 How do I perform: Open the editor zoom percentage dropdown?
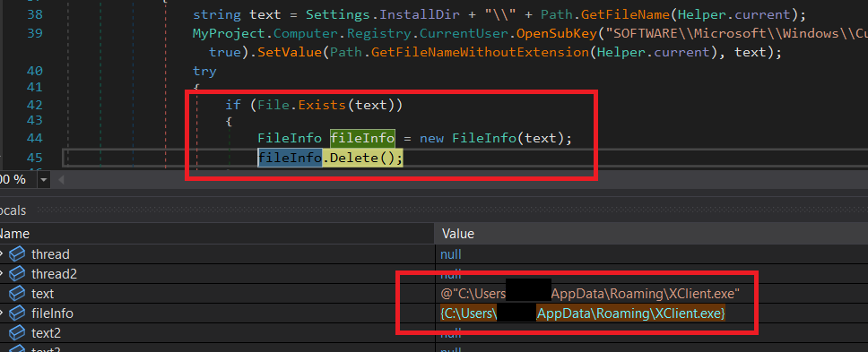pyautogui.click(x=43, y=180)
